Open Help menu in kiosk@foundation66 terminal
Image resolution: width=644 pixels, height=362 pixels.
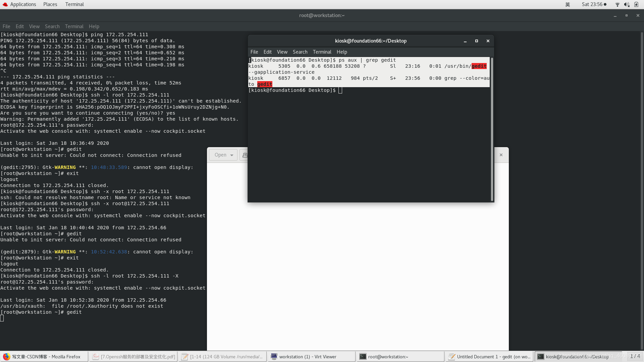(342, 52)
